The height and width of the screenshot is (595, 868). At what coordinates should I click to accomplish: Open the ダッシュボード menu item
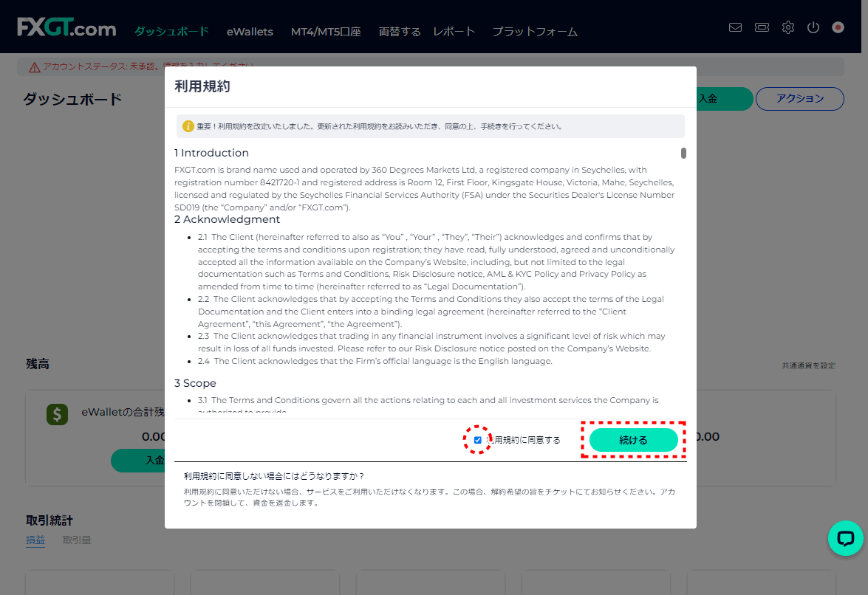coord(171,32)
